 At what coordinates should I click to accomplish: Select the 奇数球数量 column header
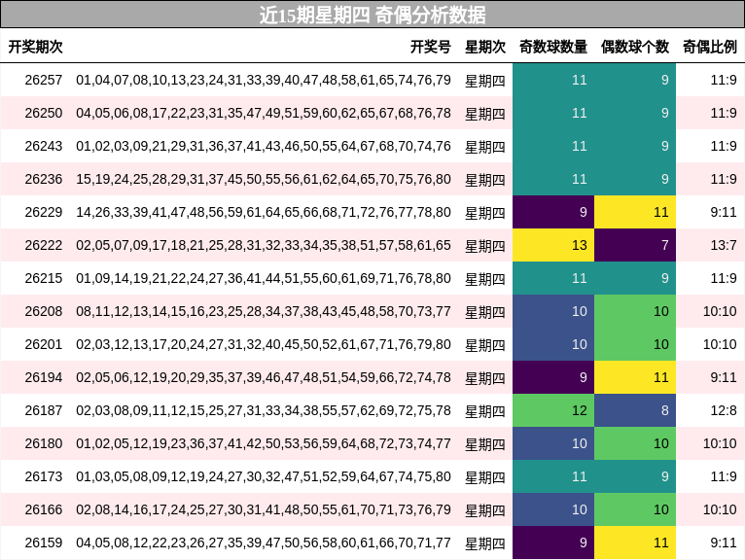click(553, 47)
